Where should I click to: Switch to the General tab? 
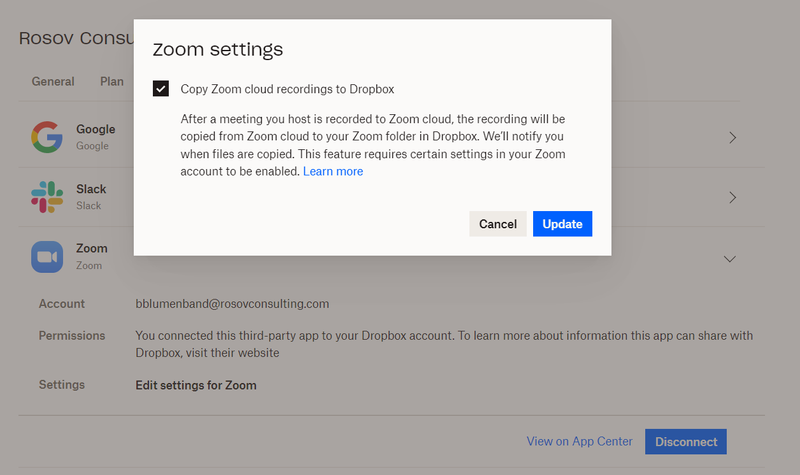(53, 82)
